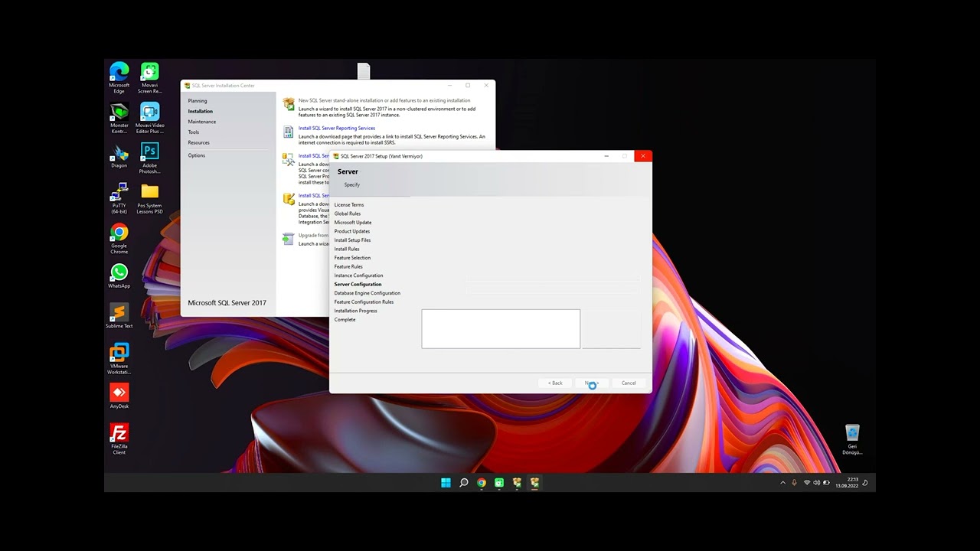Viewport: 980px width, 551px height.
Task: Open the volume tray icon
Action: (816, 483)
